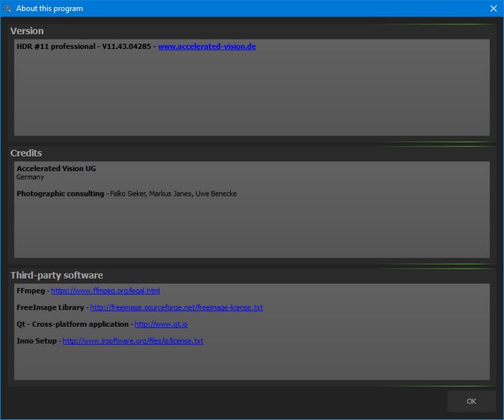Click the Inno Setup label

tap(36, 341)
